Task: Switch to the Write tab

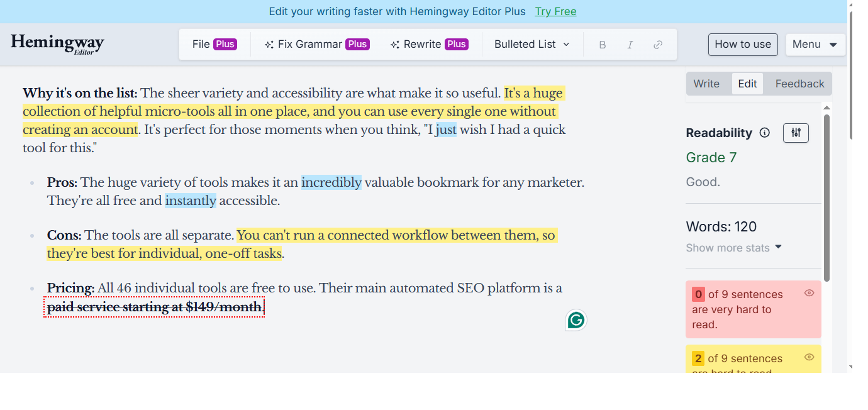Action: tap(706, 84)
